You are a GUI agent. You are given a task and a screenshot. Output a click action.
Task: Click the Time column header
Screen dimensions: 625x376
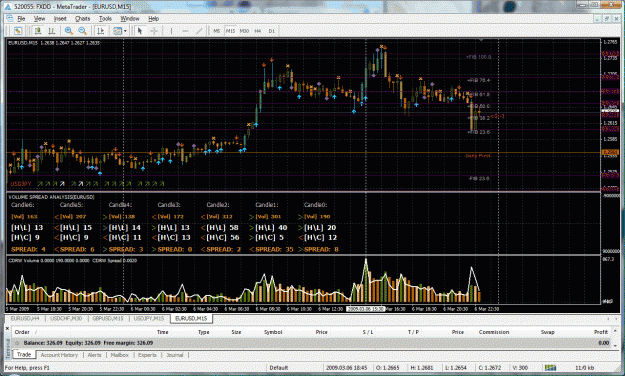[x=163, y=332]
